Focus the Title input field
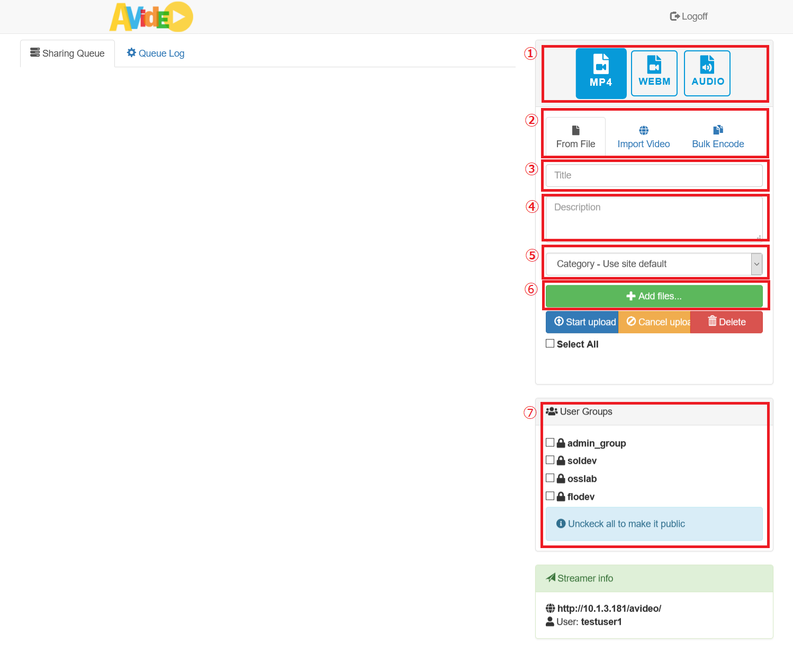This screenshot has height=672, width=793. (654, 175)
